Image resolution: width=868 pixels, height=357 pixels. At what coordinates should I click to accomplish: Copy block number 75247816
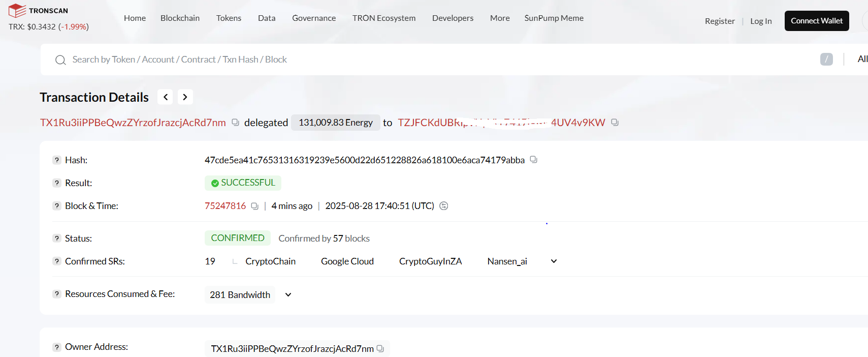254,206
